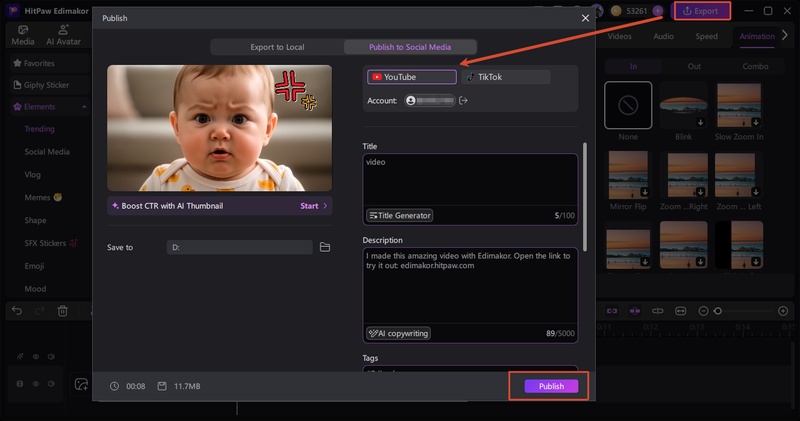The image size is (800, 421).
Task: Collapse the Elements section
Action: point(84,107)
